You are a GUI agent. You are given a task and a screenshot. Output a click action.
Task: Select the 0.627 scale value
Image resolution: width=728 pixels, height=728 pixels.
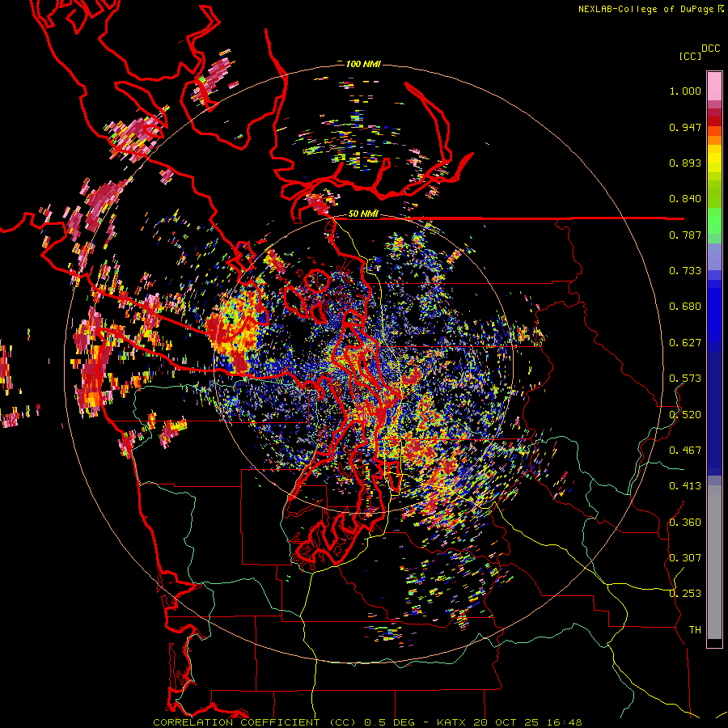point(685,343)
